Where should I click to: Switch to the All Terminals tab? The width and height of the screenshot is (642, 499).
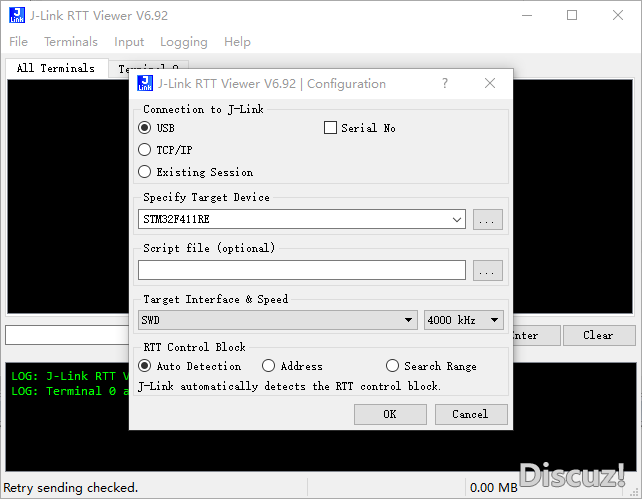[56, 68]
